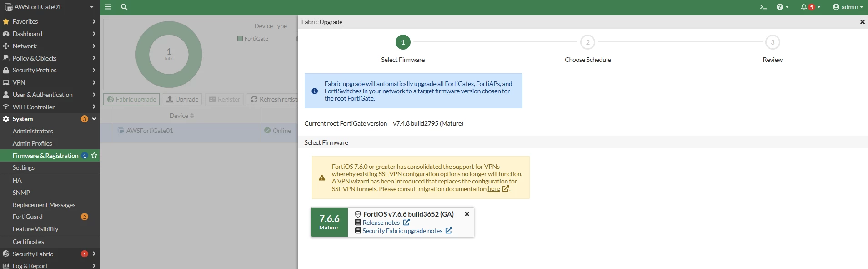Click the Online status cell
The height and width of the screenshot is (269, 868).
(x=278, y=131)
